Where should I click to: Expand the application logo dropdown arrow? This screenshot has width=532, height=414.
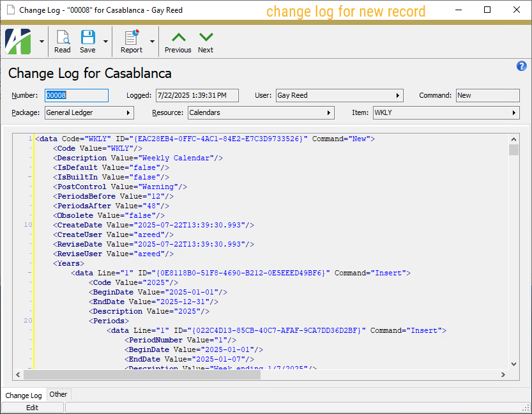pyautogui.click(x=42, y=42)
